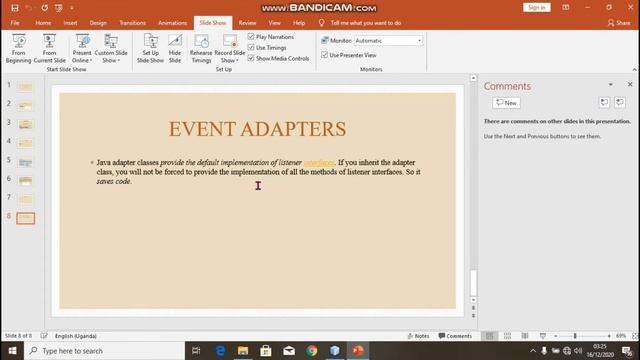Close the Comments pane
This screenshot has height=360, width=640.
click(x=630, y=84)
